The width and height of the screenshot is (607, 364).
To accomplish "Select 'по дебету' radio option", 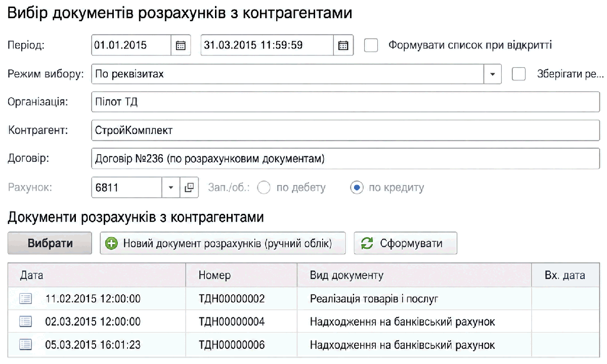I will click(x=264, y=188).
